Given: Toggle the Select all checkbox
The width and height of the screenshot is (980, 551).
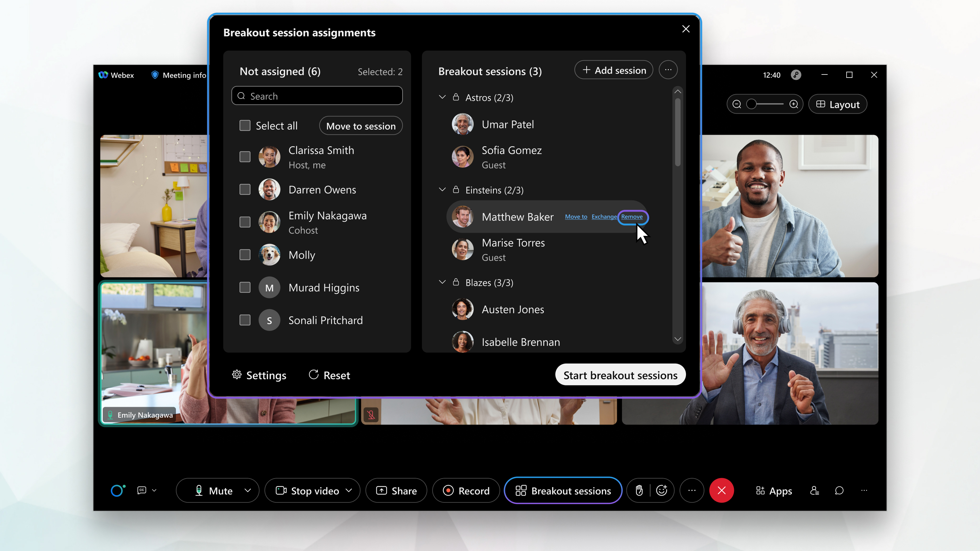Looking at the screenshot, I should [x=245, y=125].
